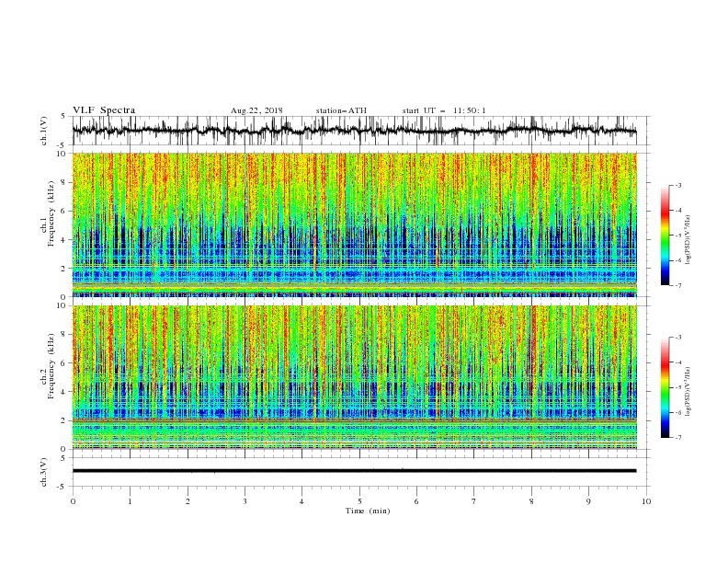Click the "9" tick on the time axis
Image resolution: width=728 pixels, height=563 pixels.
[x=588, y=501]
